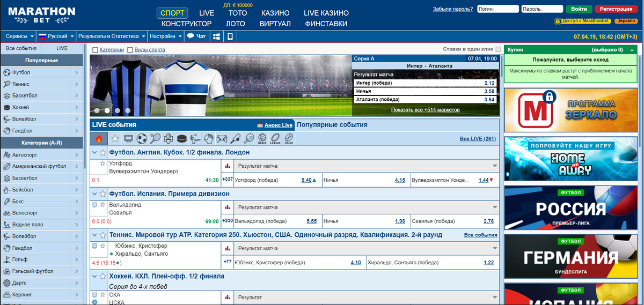Filter live events by esports gamepad icon

tap(222, 138)
